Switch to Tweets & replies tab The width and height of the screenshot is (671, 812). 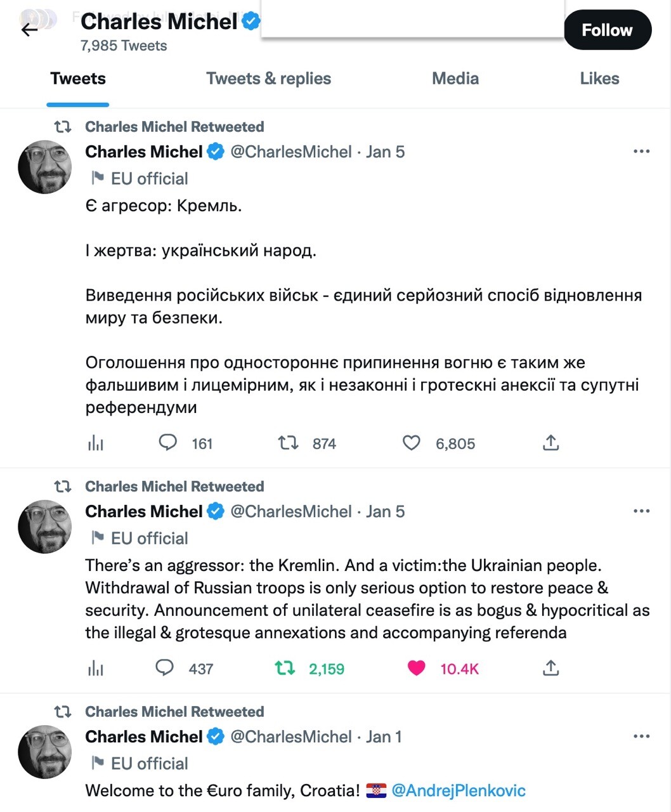click(268, 79)
